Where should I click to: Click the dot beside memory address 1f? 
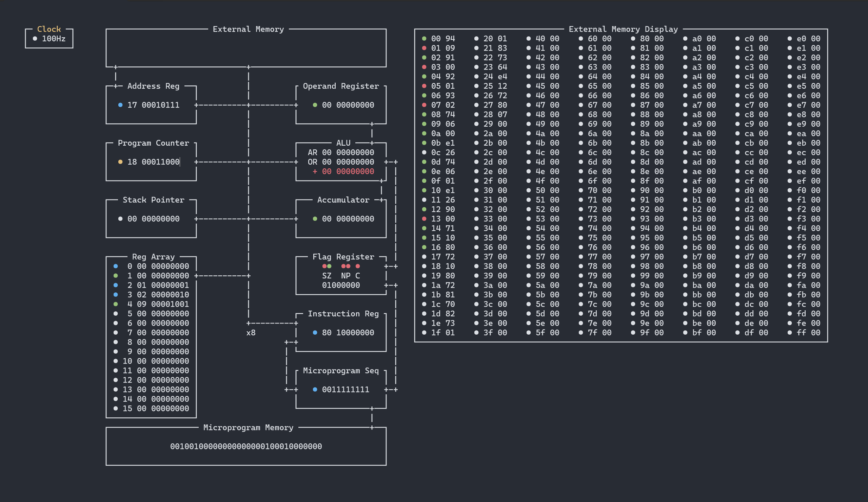click(x=424, y=333)
